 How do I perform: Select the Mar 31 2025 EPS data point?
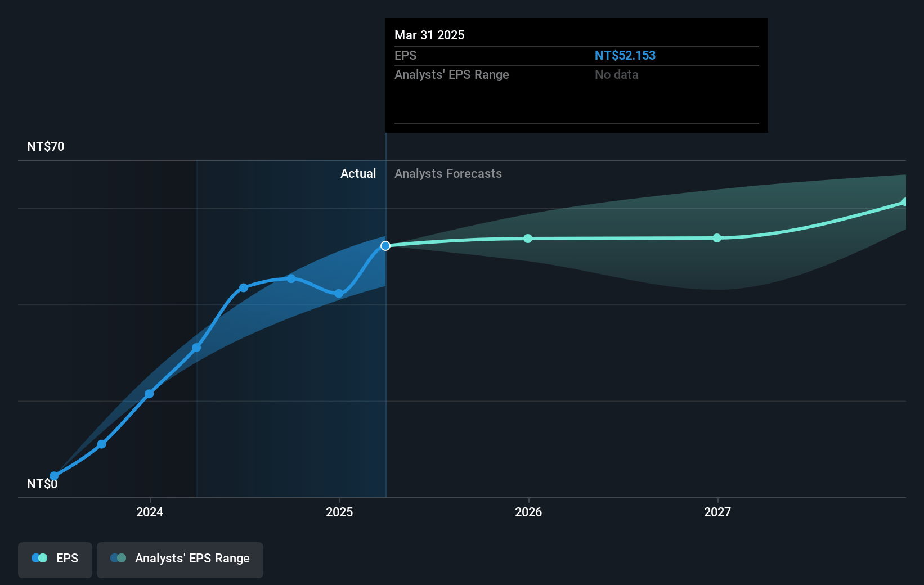point(385,246)
